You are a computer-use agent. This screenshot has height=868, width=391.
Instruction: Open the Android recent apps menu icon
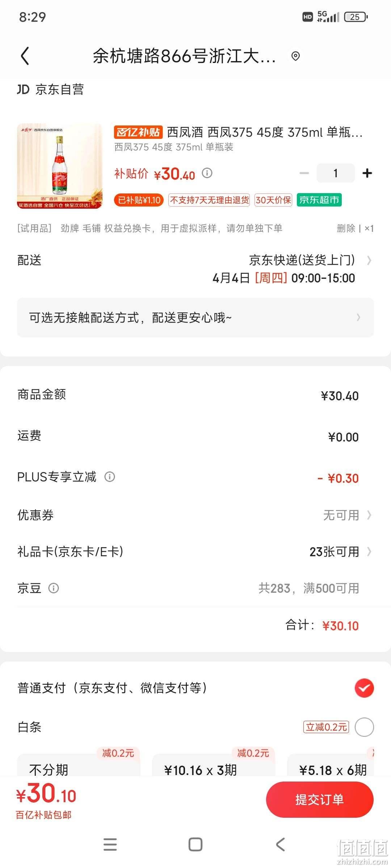tap(110, 844)
